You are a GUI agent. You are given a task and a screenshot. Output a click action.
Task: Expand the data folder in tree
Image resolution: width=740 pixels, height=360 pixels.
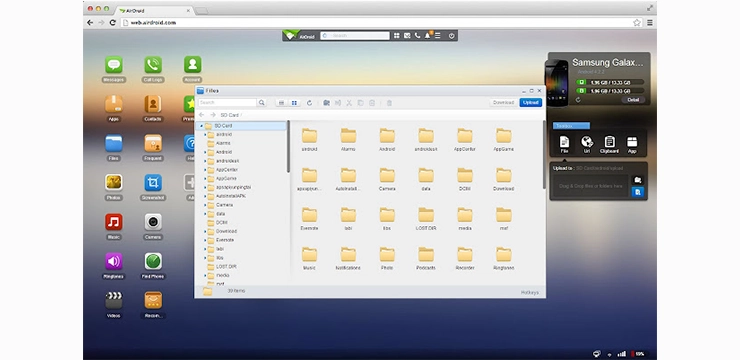coord(205,214)
